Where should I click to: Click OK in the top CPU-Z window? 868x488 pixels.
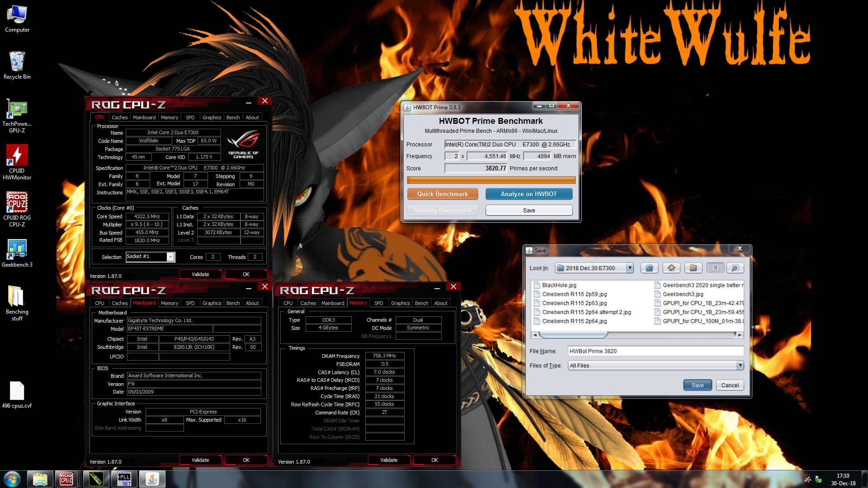point(246,274)
